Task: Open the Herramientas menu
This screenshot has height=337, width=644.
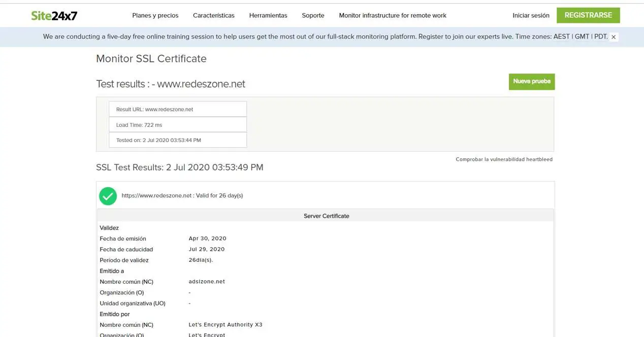Action: pos(268,16)
